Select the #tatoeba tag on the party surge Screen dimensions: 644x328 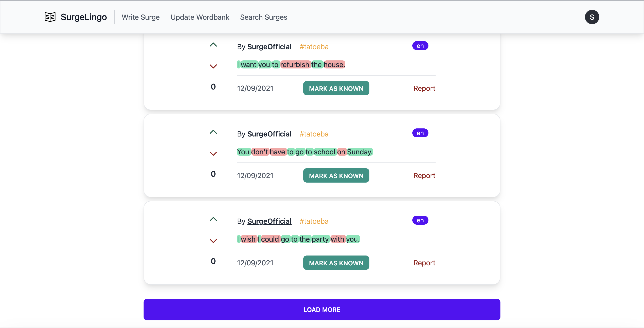pyautogui.click(x=314, y=222)
